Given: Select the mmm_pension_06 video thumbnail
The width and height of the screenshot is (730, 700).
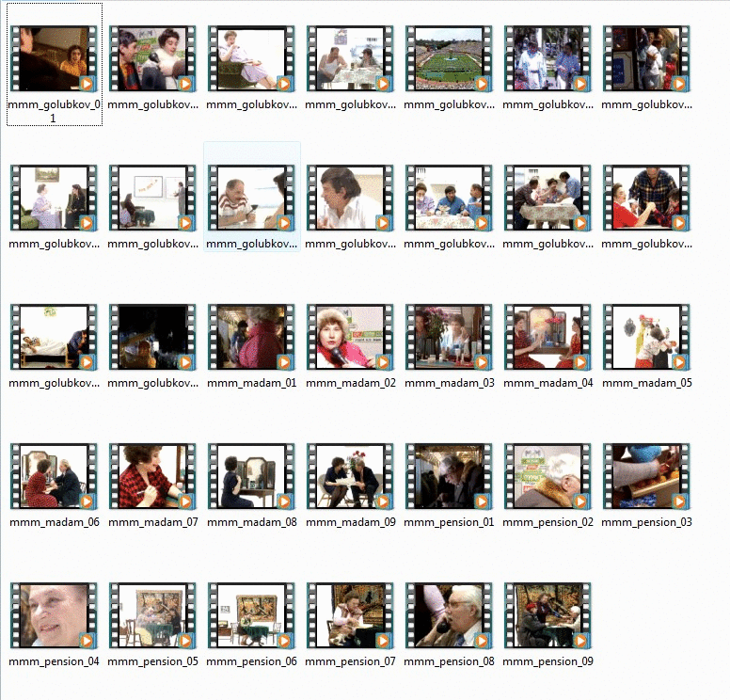Looking at the screenshot, I should coord(251,615).
